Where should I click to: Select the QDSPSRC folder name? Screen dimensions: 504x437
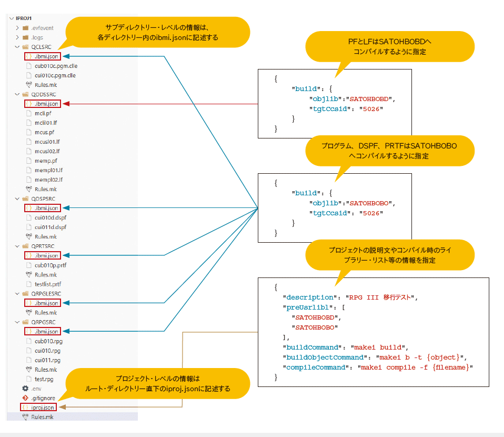pyautogui.click(x=43, y=198)
